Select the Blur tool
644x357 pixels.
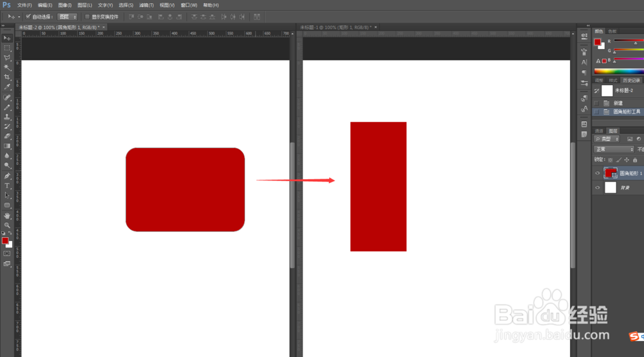tap(7, 156)
